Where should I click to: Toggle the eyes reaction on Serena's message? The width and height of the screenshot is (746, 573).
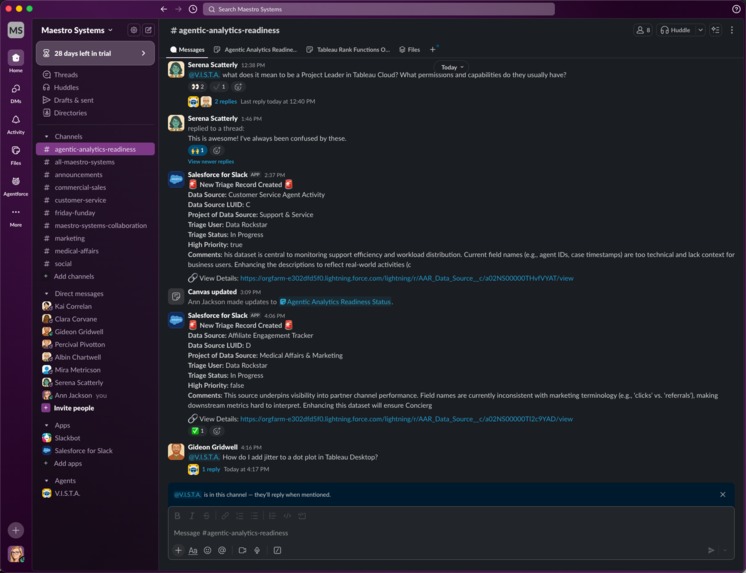tap(197, 87)
